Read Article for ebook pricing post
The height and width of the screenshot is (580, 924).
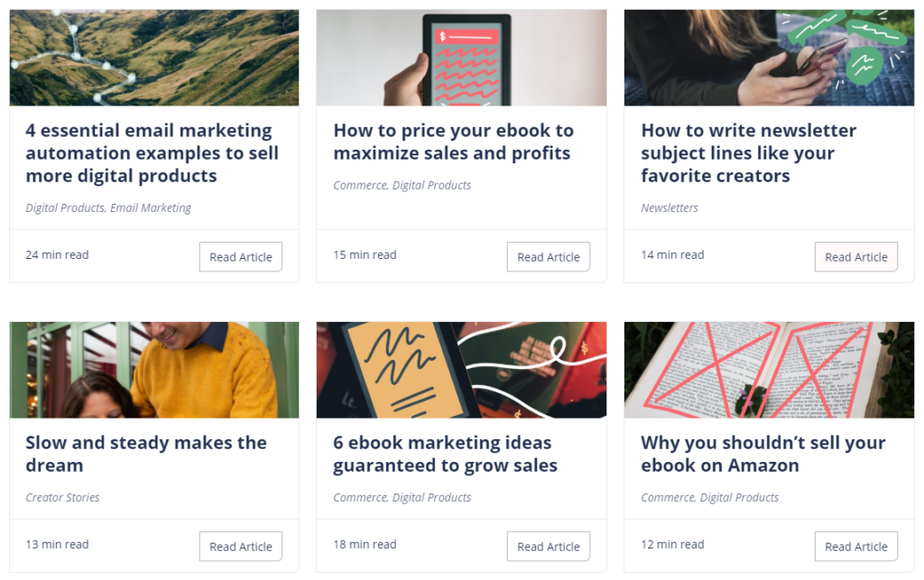pyautogui.click(x=548, y=257)
